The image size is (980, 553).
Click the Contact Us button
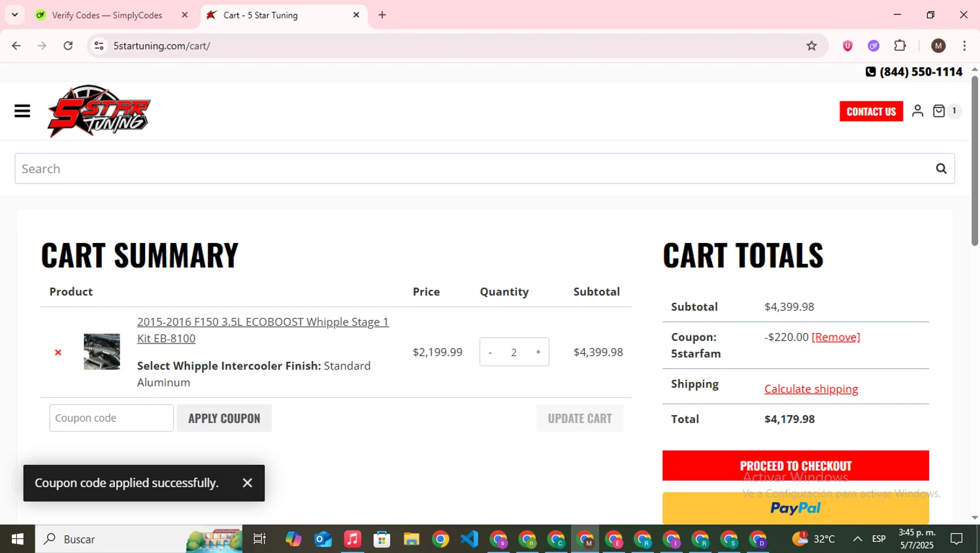(871, 112)
